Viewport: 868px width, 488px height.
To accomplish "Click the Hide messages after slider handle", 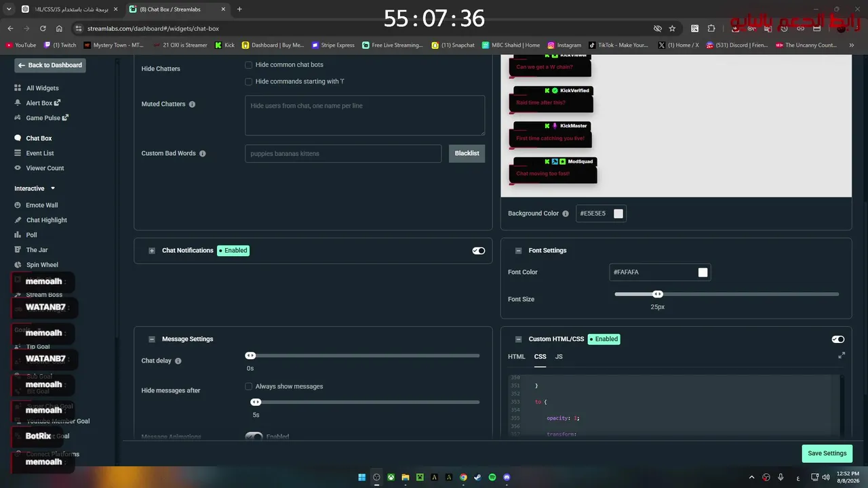I will tap(256, 402).
